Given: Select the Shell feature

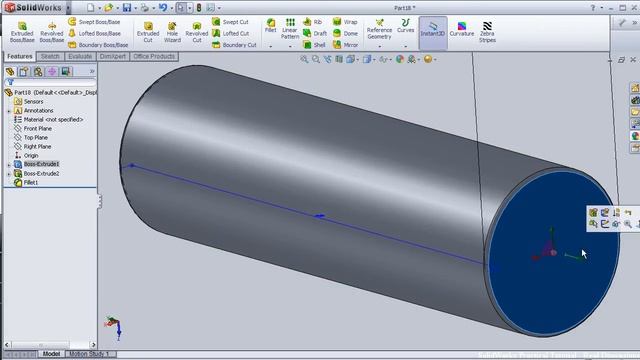Looking at the screenshot, I should pyautogui.click(x=314, y=44).
